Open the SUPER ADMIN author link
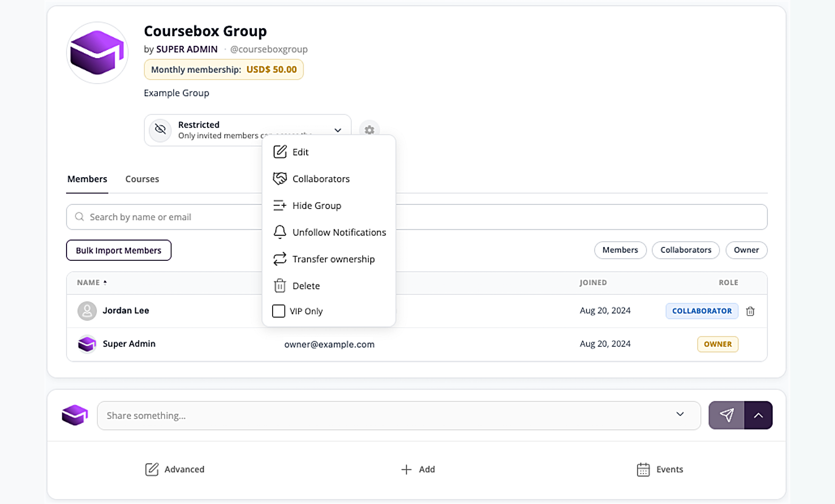 tap(187, 49)
